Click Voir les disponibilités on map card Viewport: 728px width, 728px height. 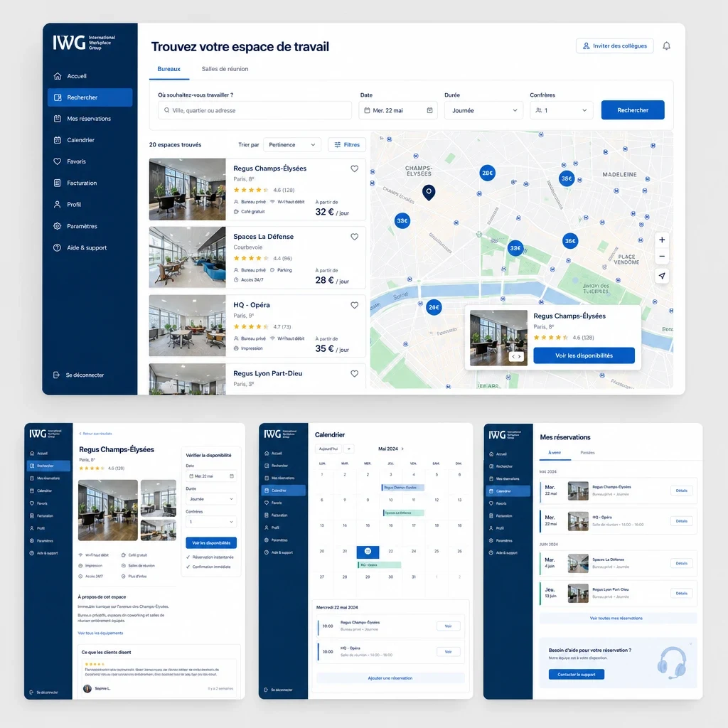[584, 355]
